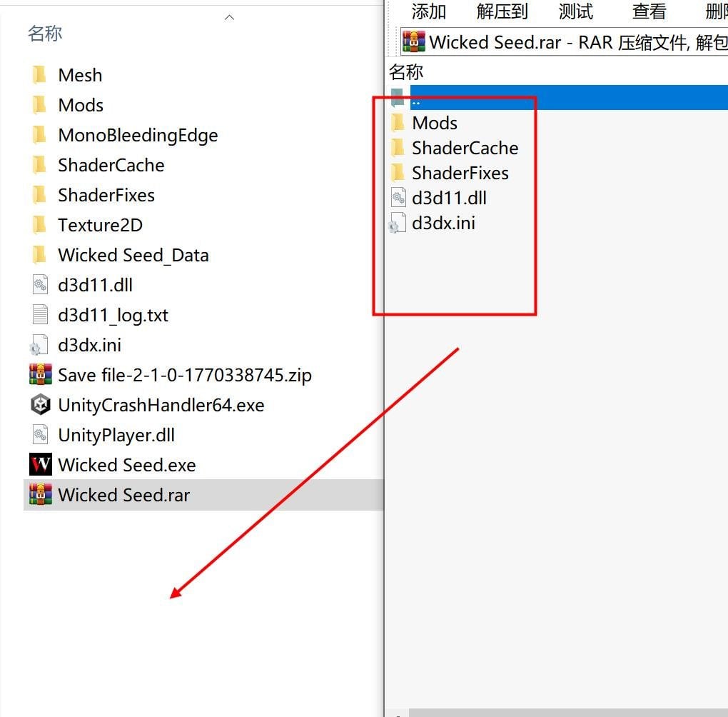Viewport: 728px width, 717px height.
Task: Click the WinRAR archive path field
Action: [x=564, y=42]
